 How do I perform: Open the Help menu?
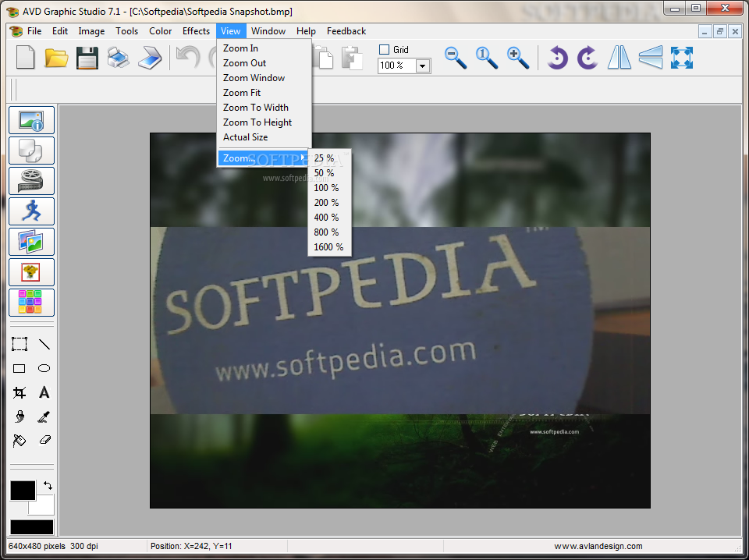tap(306, 31)
